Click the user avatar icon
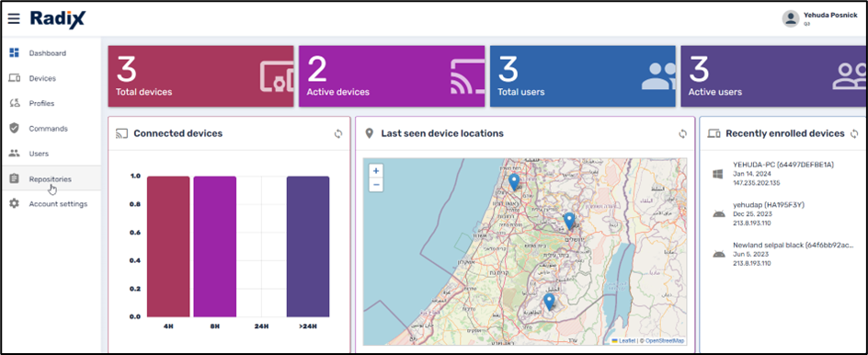 tap(791, 18)
